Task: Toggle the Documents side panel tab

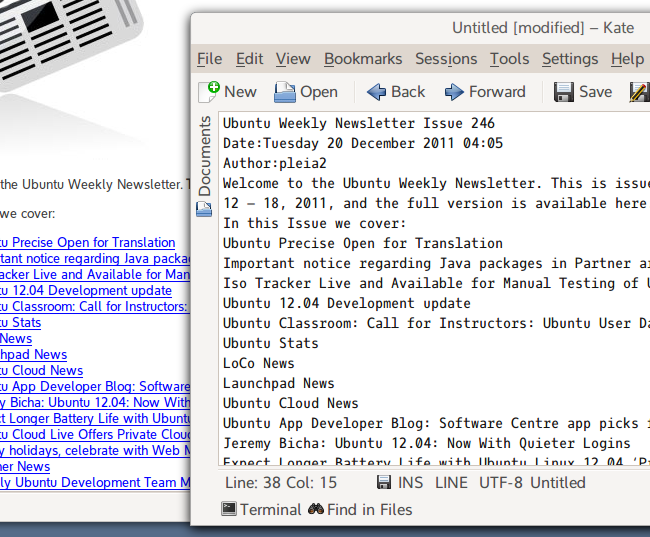Action: coord(204,166)
